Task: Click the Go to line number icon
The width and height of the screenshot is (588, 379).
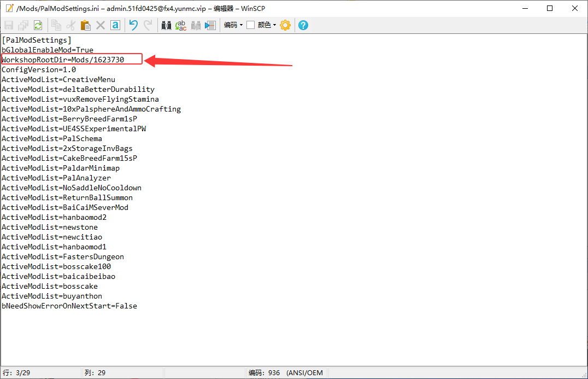Action: coord(210,25)
